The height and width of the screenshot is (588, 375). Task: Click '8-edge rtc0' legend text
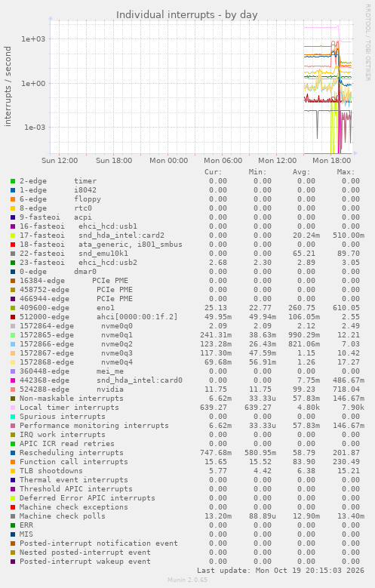click(56, 208)
